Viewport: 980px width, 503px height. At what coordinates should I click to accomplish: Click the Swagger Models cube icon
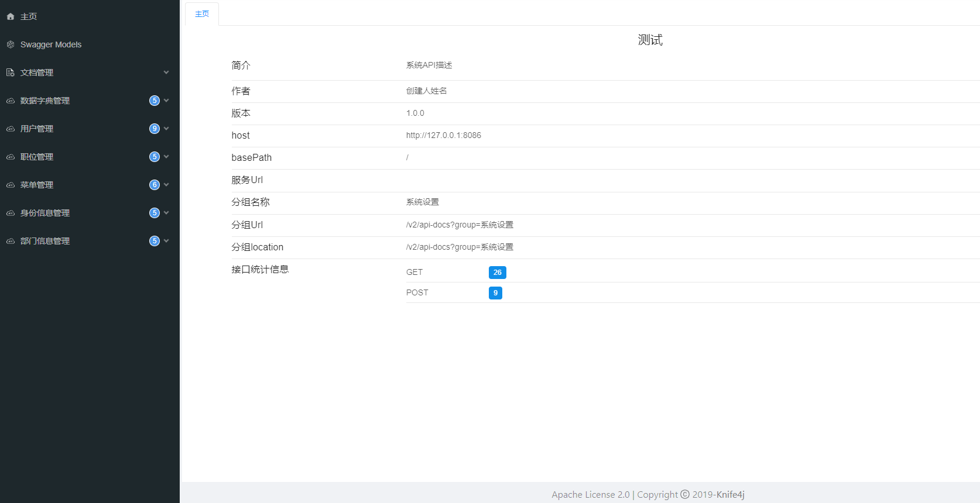[x=11, y=44]
